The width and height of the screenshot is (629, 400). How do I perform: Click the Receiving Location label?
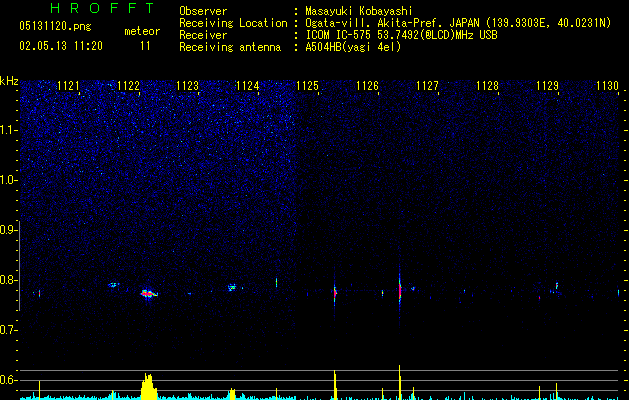click(x=233, y=23)
